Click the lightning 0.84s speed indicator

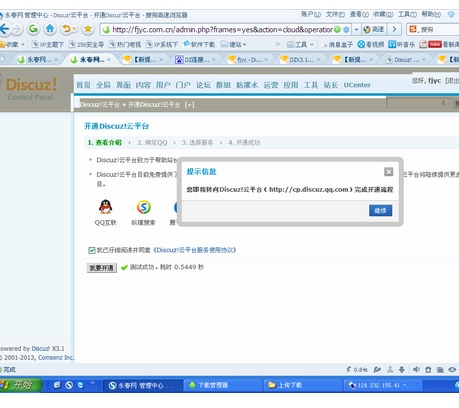[357, 369]
